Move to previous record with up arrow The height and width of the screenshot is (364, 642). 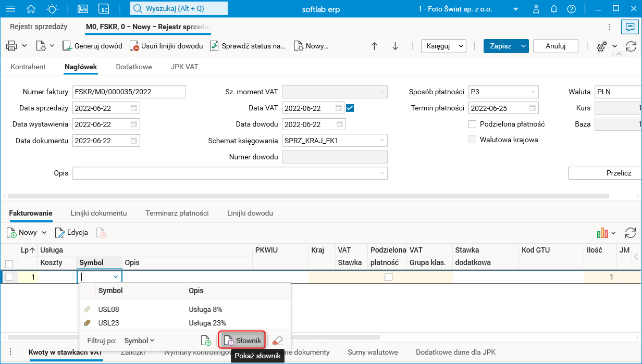tap(374, 46)
